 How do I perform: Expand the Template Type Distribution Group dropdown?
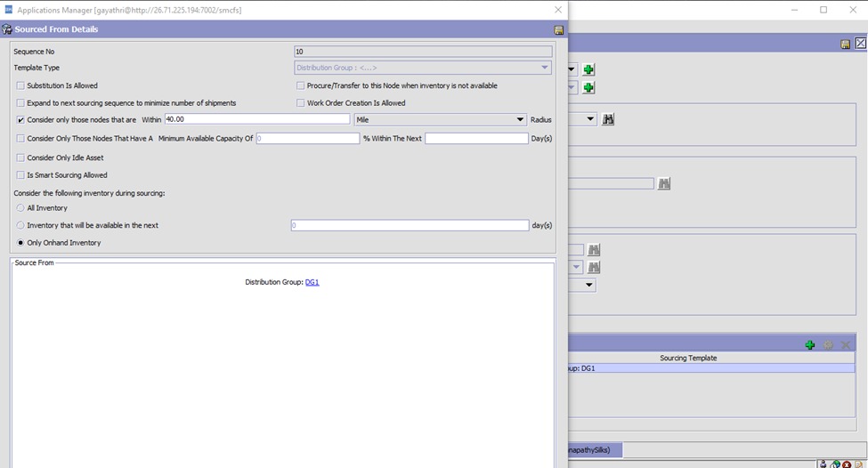[544, 68]
